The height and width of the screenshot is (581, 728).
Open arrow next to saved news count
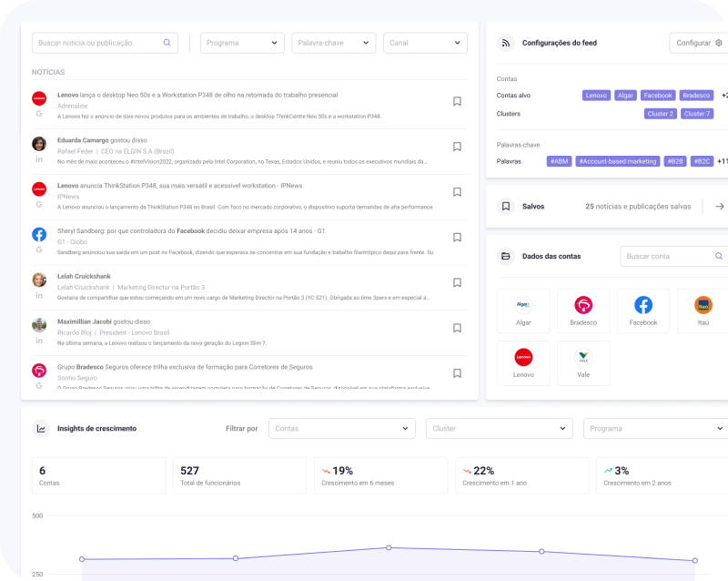(719, 207)
